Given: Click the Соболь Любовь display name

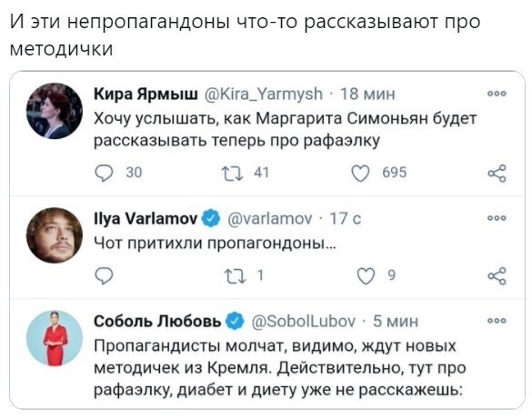Looking at the screenshot, I should tap(157, 321).
